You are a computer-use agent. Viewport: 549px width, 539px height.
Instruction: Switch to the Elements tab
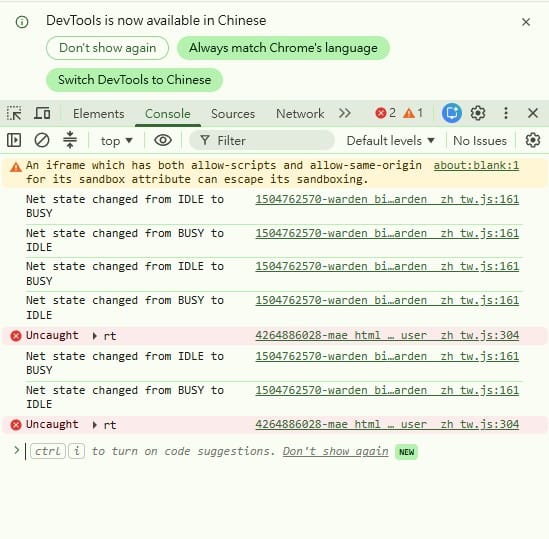98,113
